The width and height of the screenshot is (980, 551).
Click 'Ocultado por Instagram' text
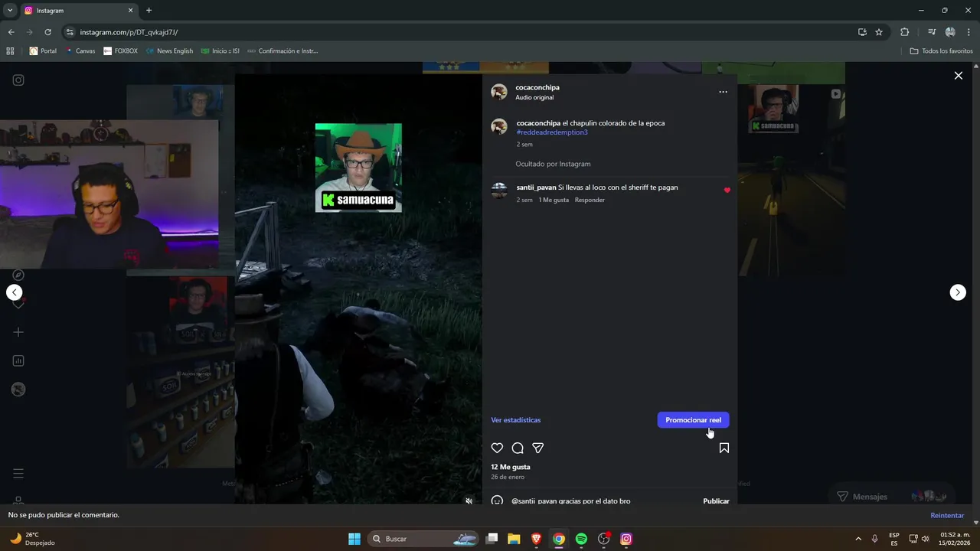[553, 164]
